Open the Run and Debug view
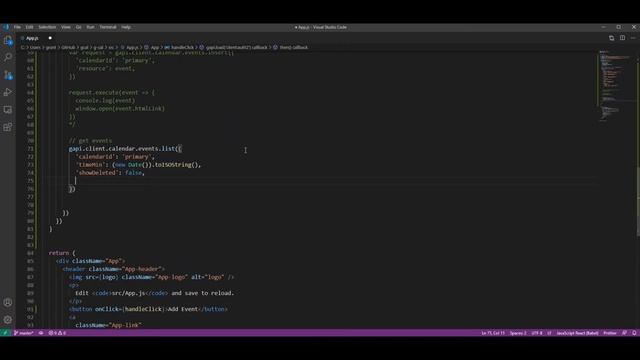Viewport: 640px width, 360px height. (8, 92)
